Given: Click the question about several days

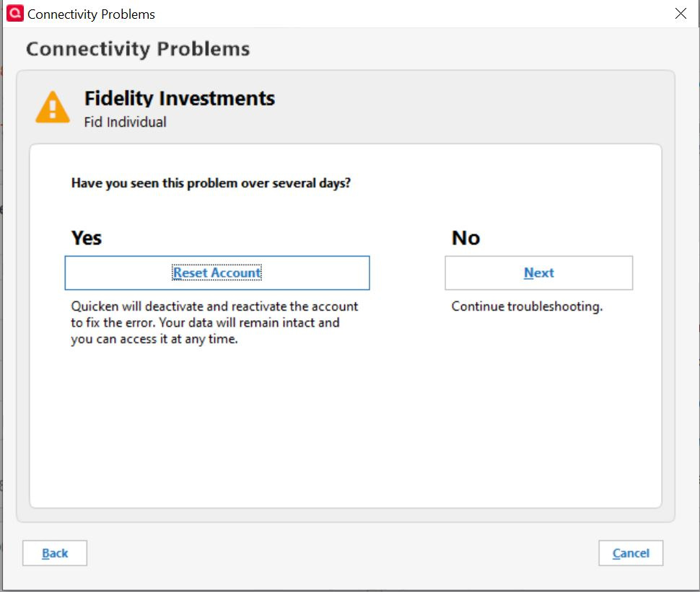Looking at the screenshot, I should click(211, 183).
